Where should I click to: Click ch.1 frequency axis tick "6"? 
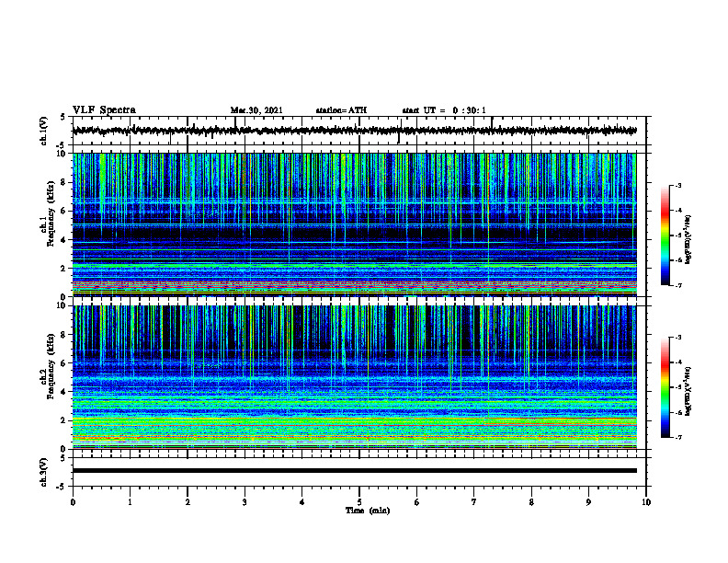coord(64,212)
